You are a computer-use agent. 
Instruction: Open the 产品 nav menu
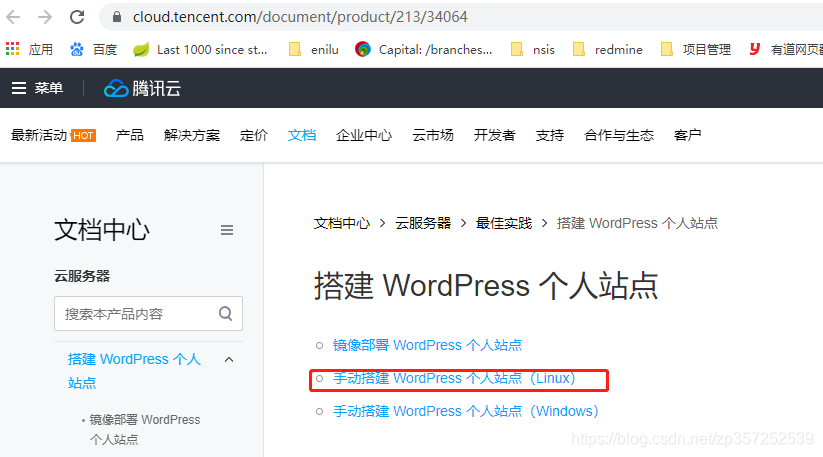coord(130,135)
